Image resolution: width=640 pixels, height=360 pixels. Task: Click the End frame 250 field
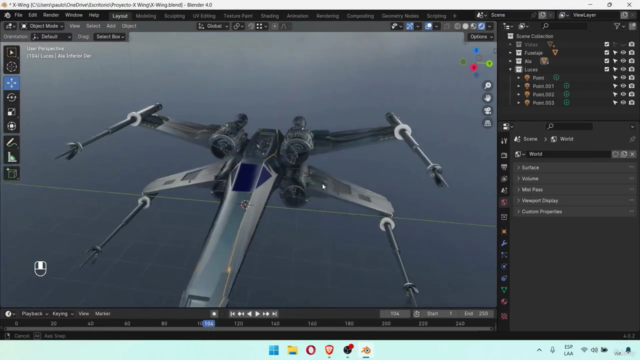(476, 314)
